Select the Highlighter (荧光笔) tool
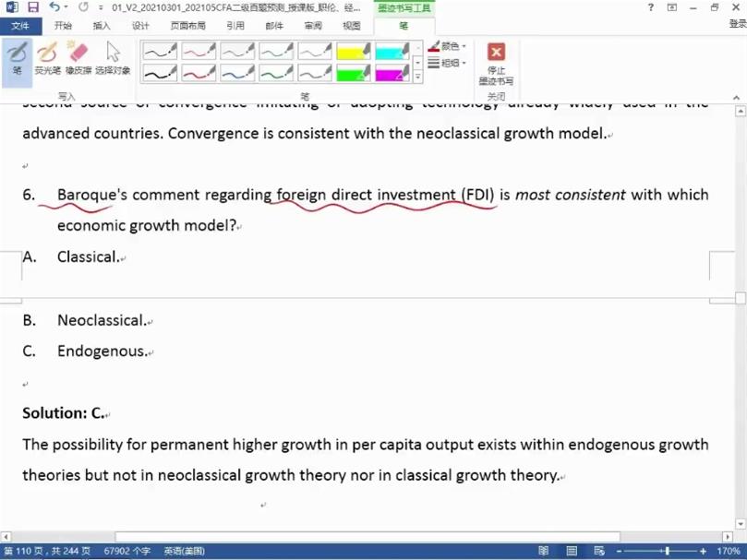Image resolution: width=747 pixels, height=560 pixels. point(48,58)
